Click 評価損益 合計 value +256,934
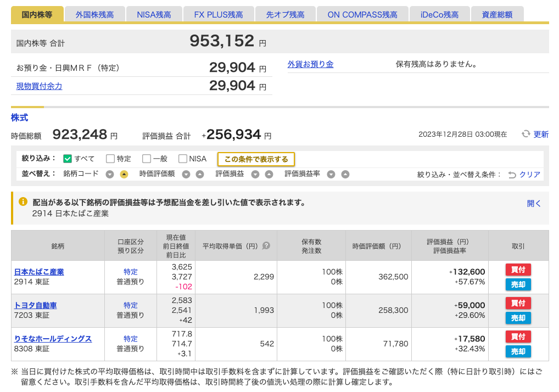The image size is (559, 392). (231, 135)
